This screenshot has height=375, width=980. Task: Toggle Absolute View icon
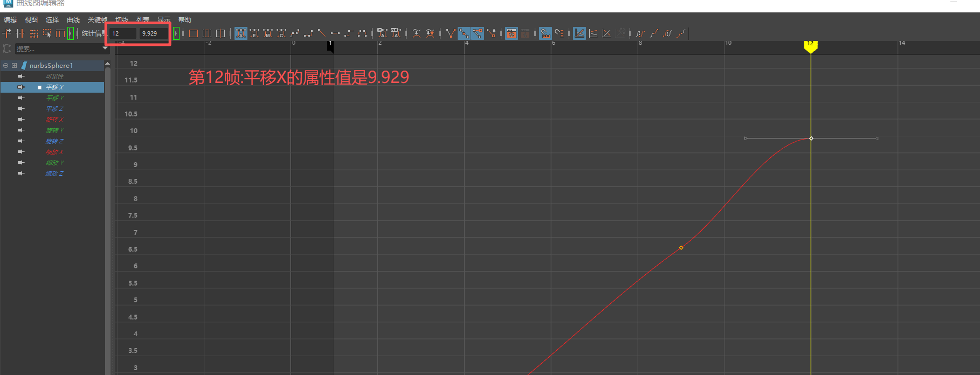click(x=579, y=33)
